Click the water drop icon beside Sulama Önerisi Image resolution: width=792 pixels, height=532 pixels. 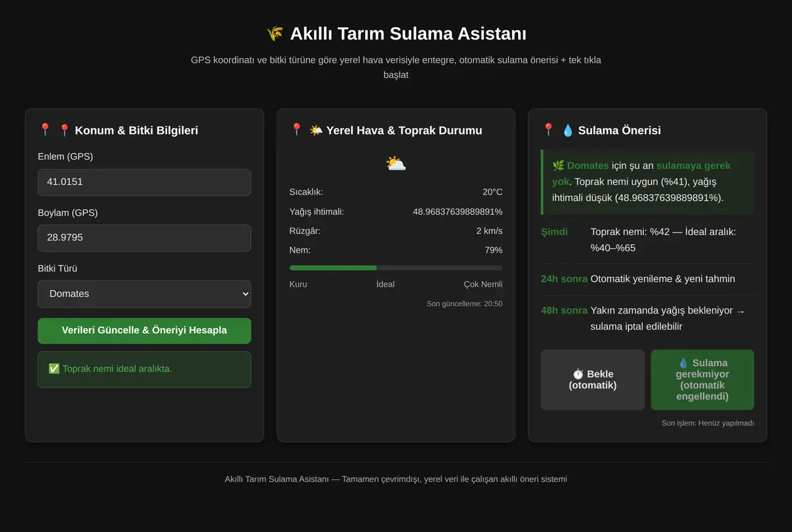(x=568, y=130)
